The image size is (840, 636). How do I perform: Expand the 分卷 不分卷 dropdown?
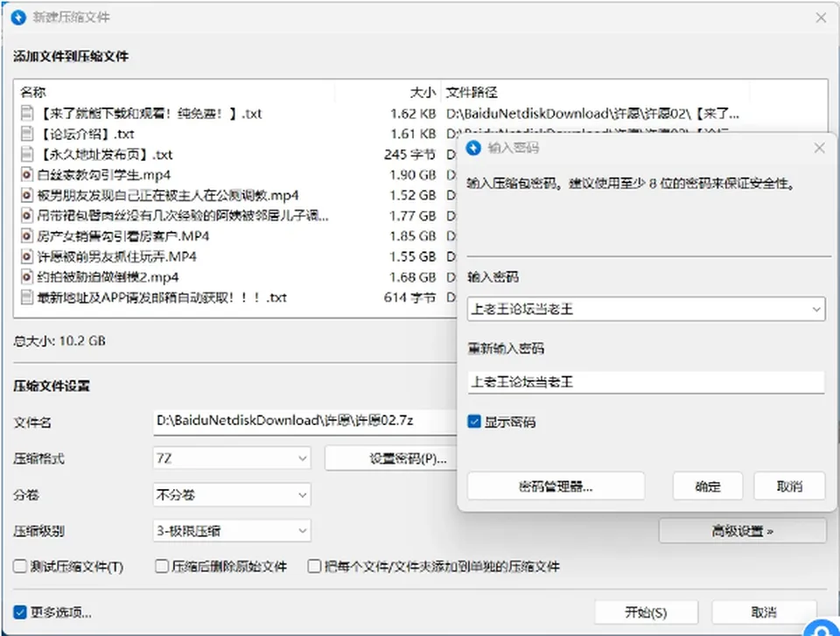[231, 494]
